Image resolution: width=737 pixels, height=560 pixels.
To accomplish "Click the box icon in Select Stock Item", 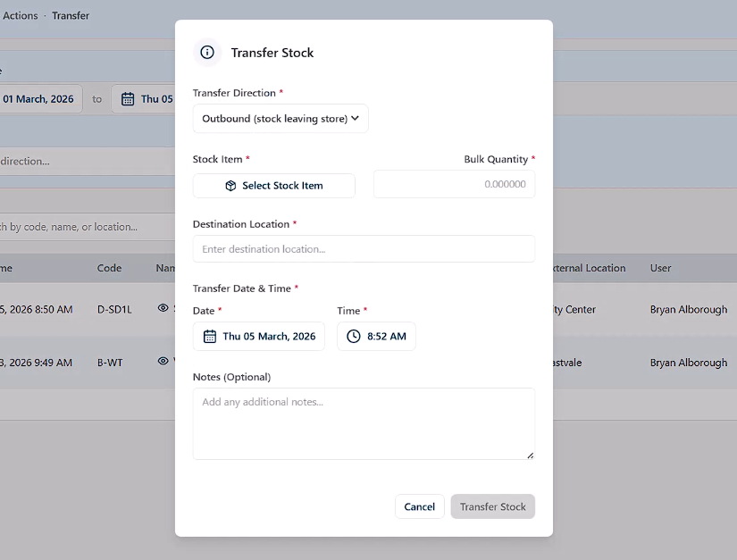I will tap(230, 186).
